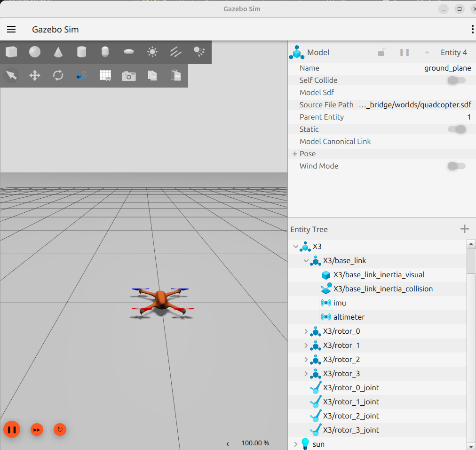
Task: Click the Model Sdf row
Action: click(x=382, y=92)
